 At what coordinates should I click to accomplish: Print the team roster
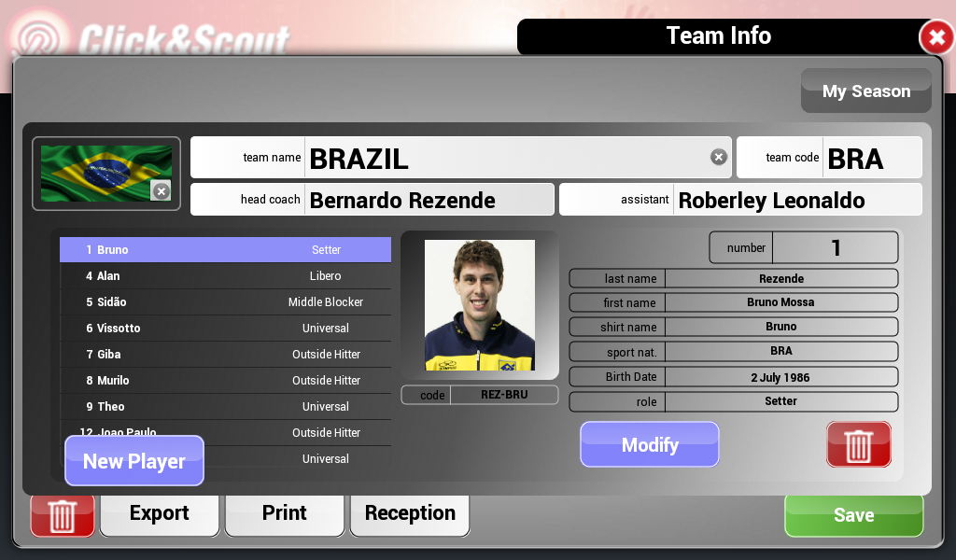pos(284,513)
